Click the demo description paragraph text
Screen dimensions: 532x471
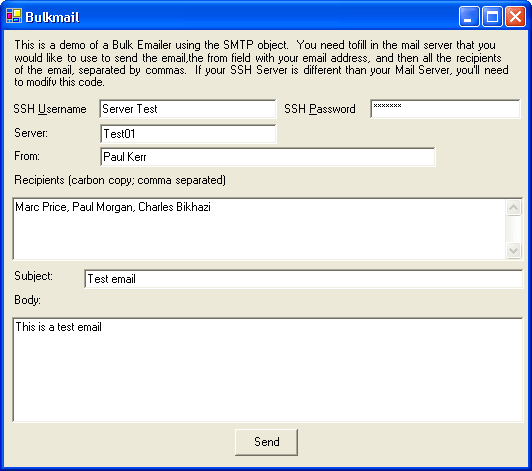261,63
